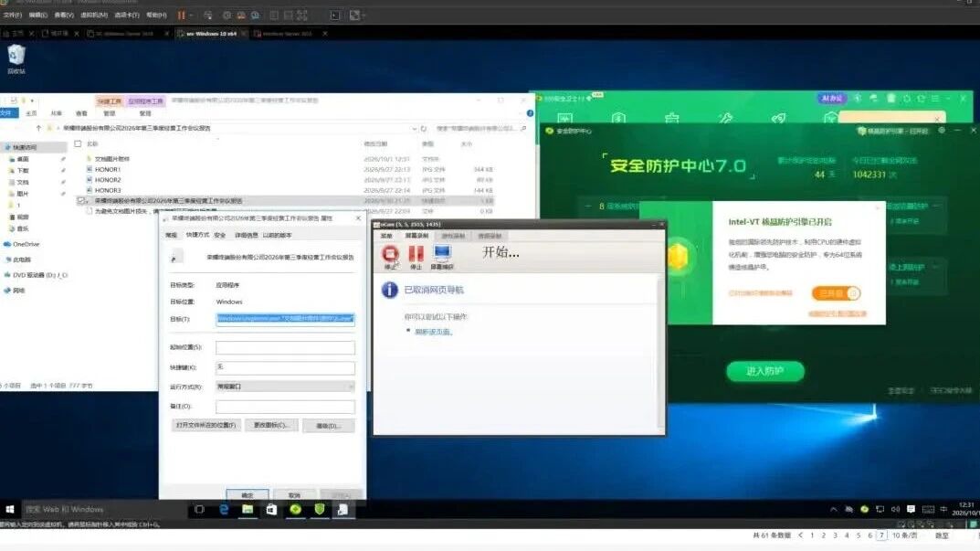The height and width of the screenshot is (551, 980).
Task: Click 打开文件所在的位置(F) button
Action: coord(205,425)
